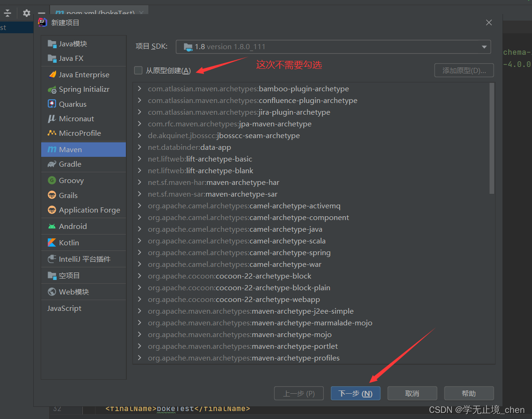Expand net.databinder:data-app entry
The width and height of the screenshot is (532, 419).
tap(139, 147)
